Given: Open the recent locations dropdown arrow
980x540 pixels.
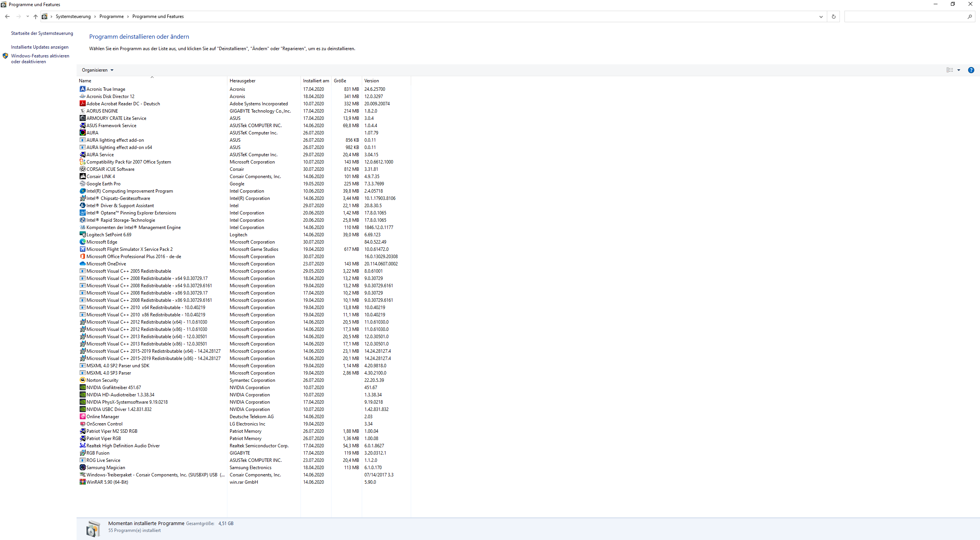Looking at the screenshot, I should [28, 16].
